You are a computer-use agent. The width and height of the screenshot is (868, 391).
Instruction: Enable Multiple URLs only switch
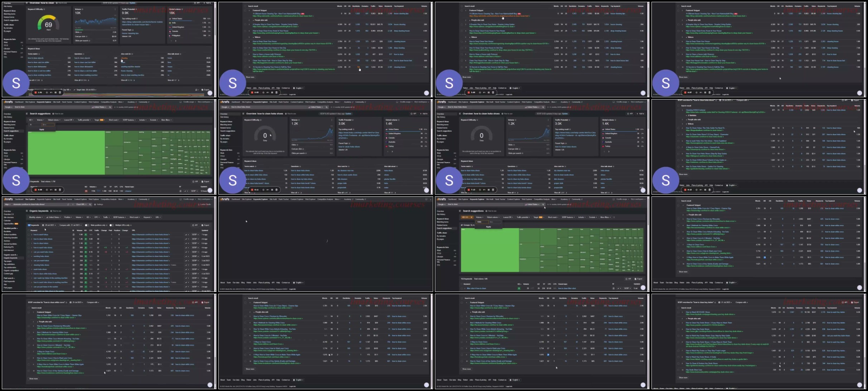point(111,225)
